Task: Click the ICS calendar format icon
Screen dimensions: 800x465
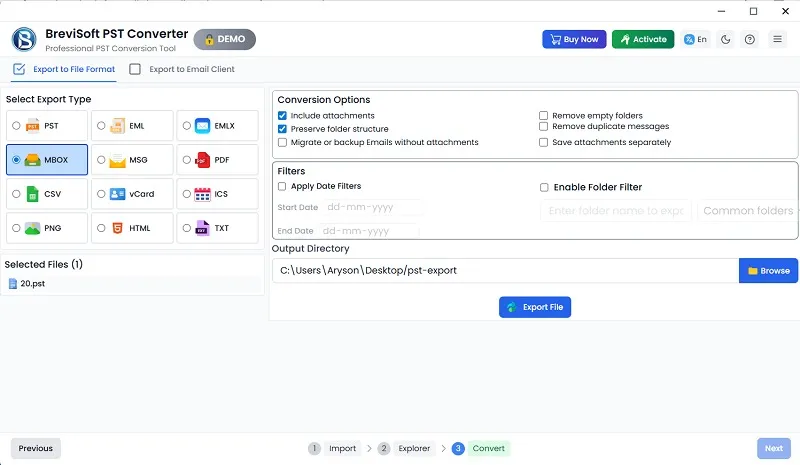Action: 202,194
